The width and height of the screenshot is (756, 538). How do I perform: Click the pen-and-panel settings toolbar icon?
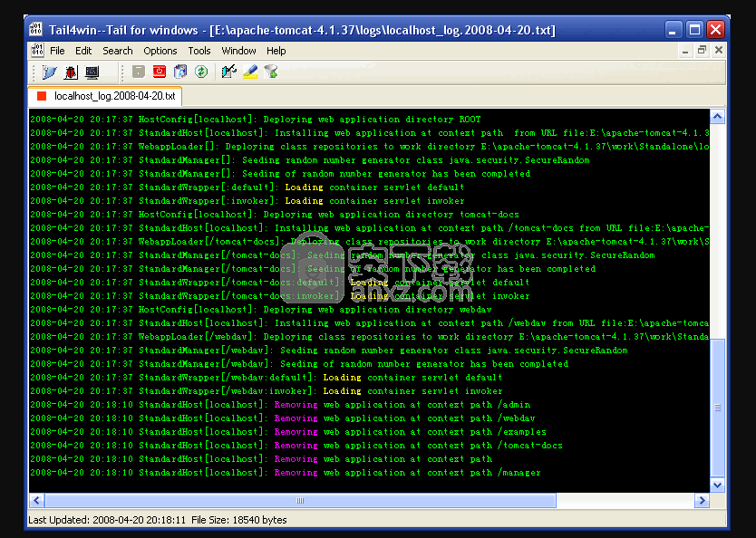[229, 72]
